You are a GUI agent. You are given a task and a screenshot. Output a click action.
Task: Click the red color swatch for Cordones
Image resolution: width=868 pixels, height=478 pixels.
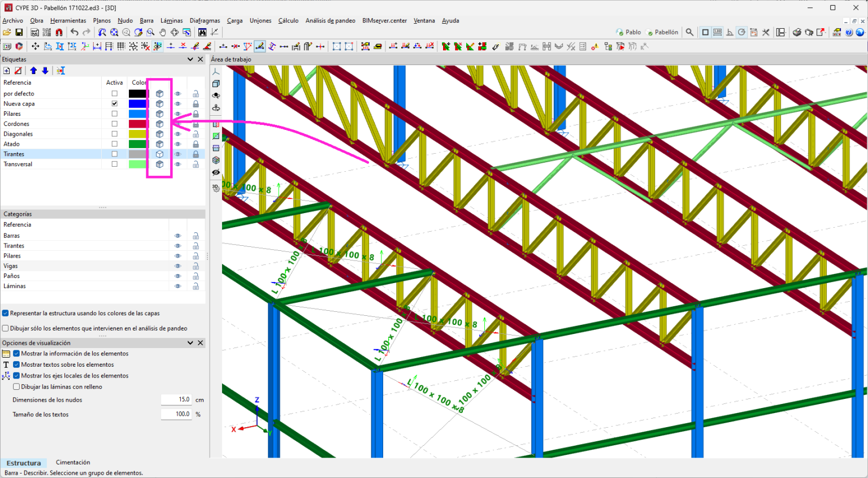(137, 124)
